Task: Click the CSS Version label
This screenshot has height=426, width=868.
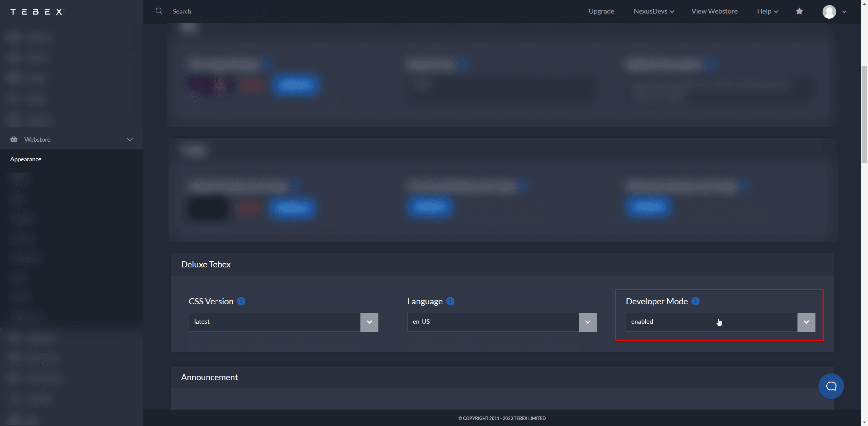Action: click(x=211, y=301)
